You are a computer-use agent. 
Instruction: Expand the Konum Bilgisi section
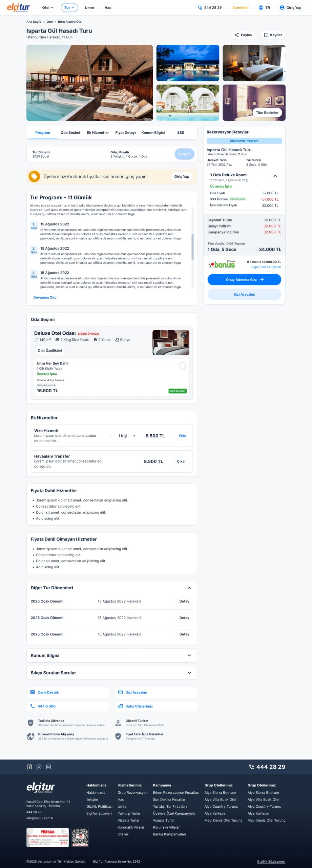point(189,655)
